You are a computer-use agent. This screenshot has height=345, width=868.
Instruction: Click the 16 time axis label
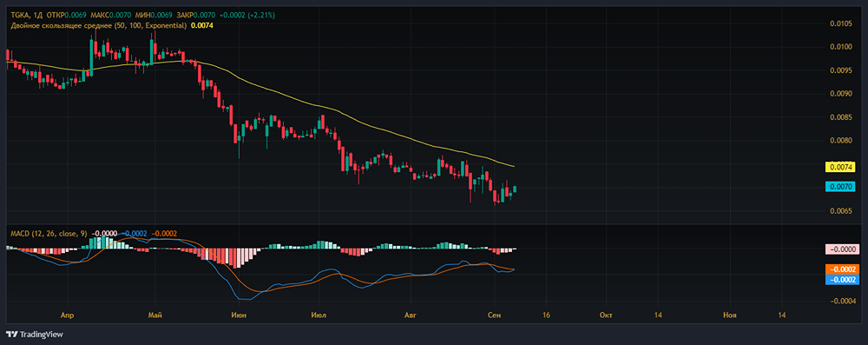pyautogui.click(x=547, y=315)
